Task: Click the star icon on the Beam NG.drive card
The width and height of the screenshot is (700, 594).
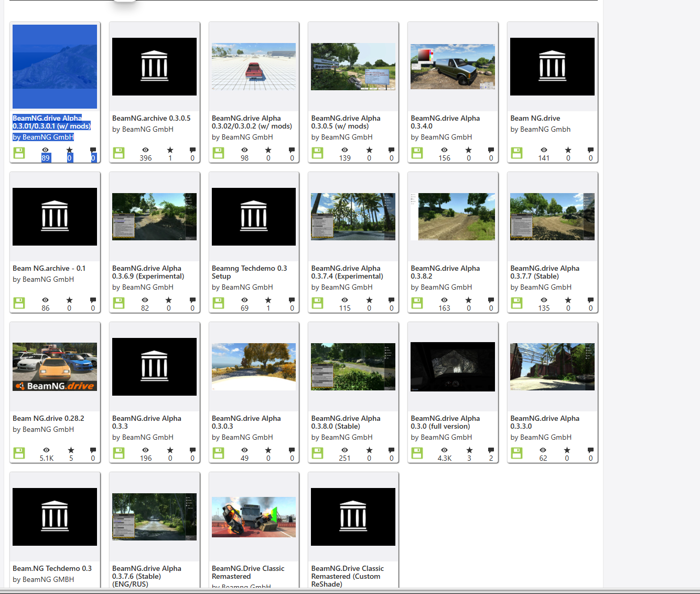Action: [x=568, y=150]
